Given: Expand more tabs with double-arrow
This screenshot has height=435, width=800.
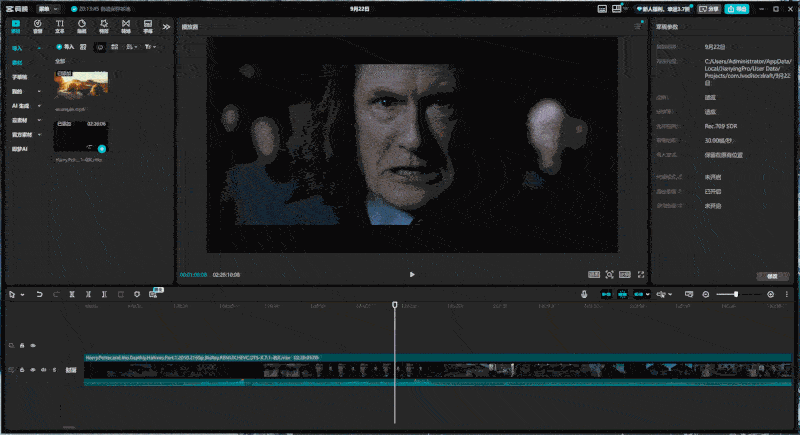Looking at the screenshot, I should (x=166, y=27).
